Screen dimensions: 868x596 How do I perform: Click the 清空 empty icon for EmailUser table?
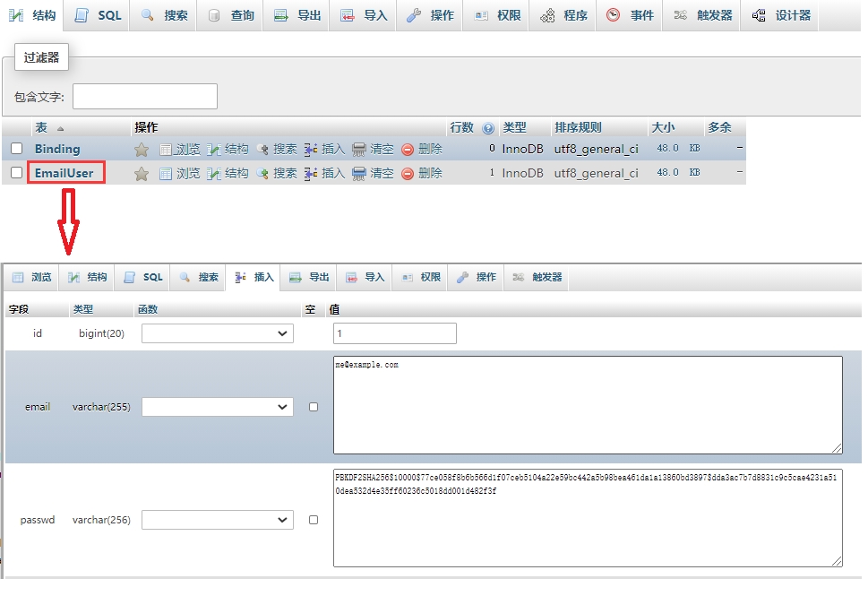(359, 173)
